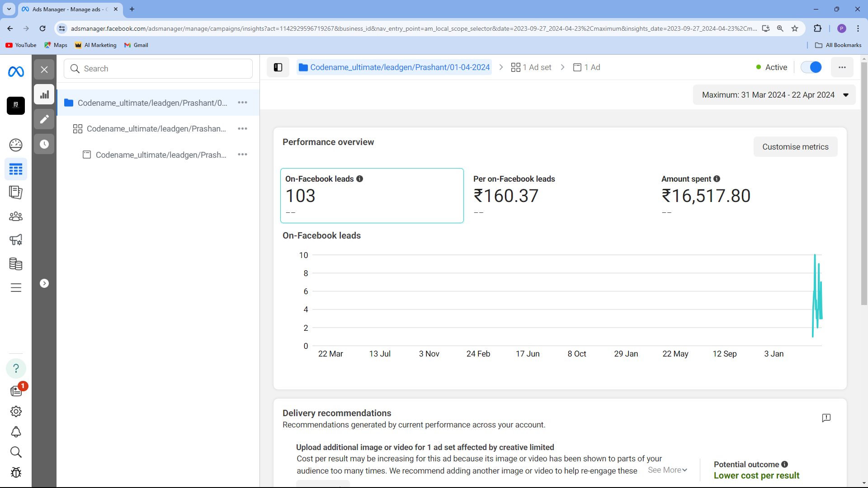This screenshot has height=488, width=868.
Task: Show info for On-Facebook leads metric
Action: (x=360, y=179)
